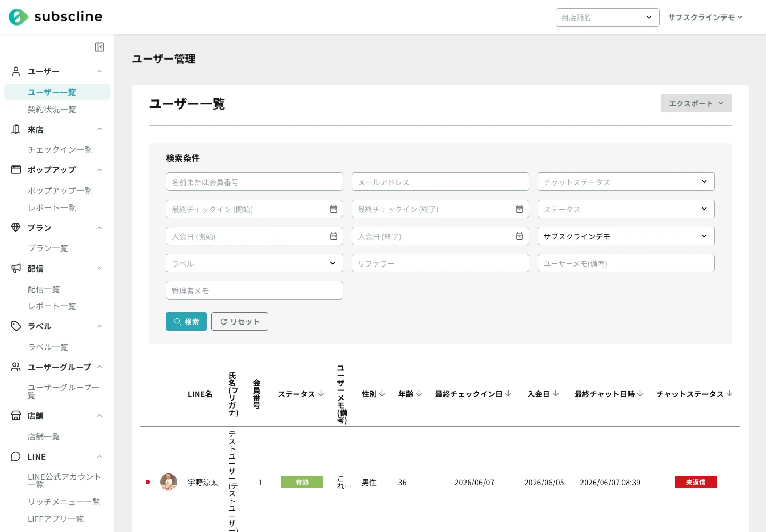
Task: Click the プラン diamond icon in sidebar
Action: point(16,228)
